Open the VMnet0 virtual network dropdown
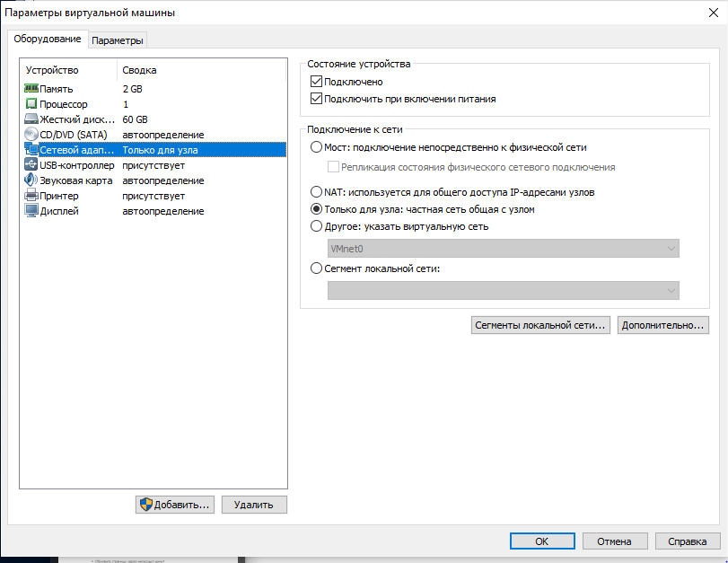 tap(504, 249)
